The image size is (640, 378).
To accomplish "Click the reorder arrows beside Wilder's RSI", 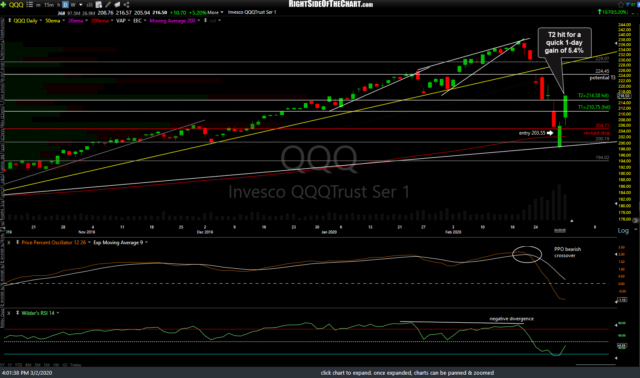I will click(x=17, y=313).
